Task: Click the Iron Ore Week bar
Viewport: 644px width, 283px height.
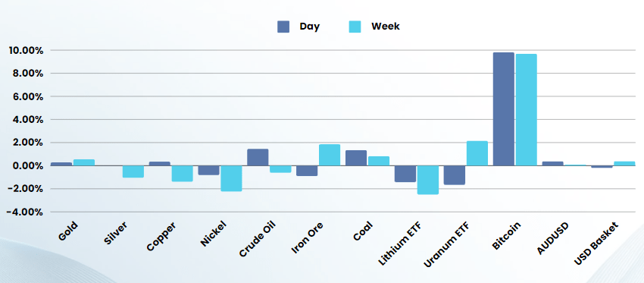Action: pos(330,155)
